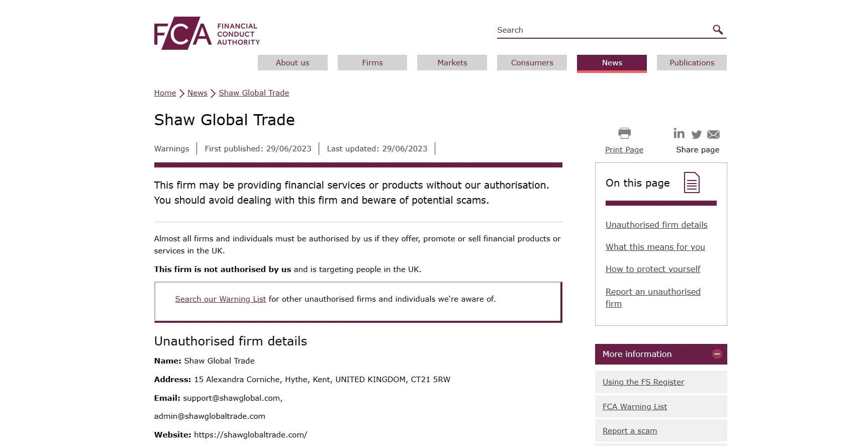
Task: Open the Markets menu
Action: (452, 63)
